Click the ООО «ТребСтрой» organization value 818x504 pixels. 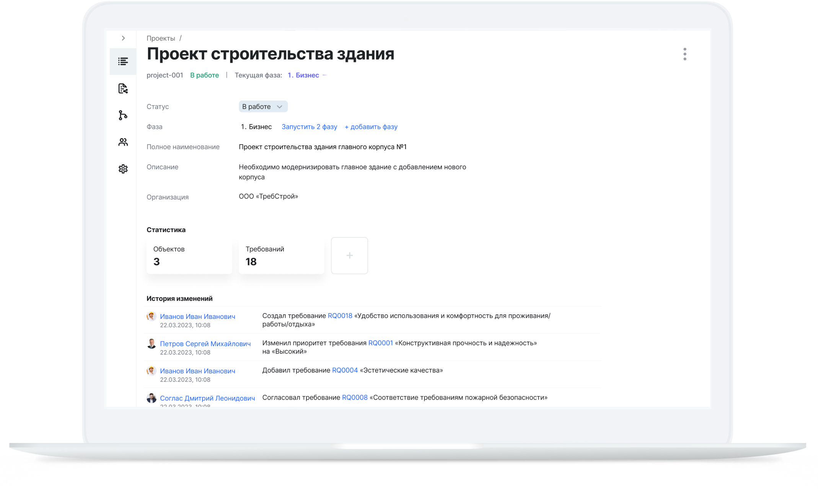click(x=268, y=197)
